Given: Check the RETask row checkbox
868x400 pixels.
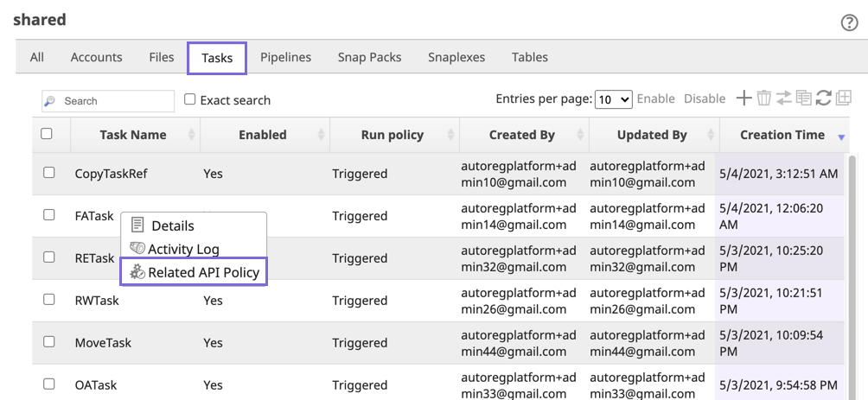Looking at the screenshot, I should pyautogui.click(x=48, y=257).
